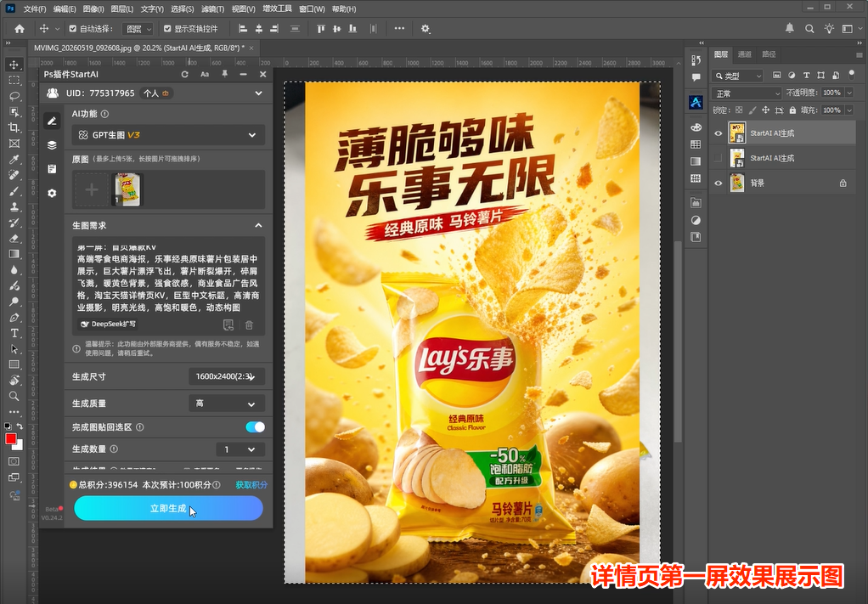Click the Aa font size button
This screenshot has width=868, height=604.
pyautogui.click(x=205, y=74)
